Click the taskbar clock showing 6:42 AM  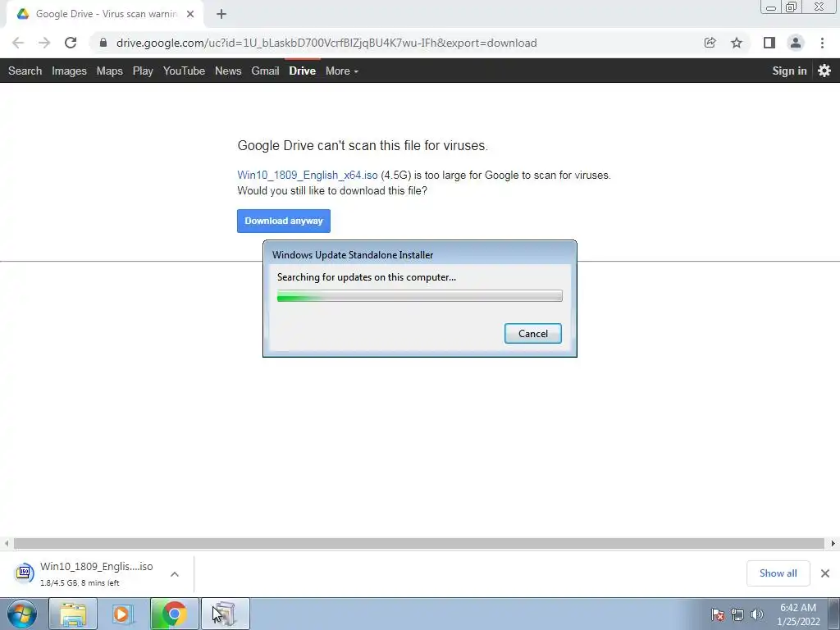798,614
